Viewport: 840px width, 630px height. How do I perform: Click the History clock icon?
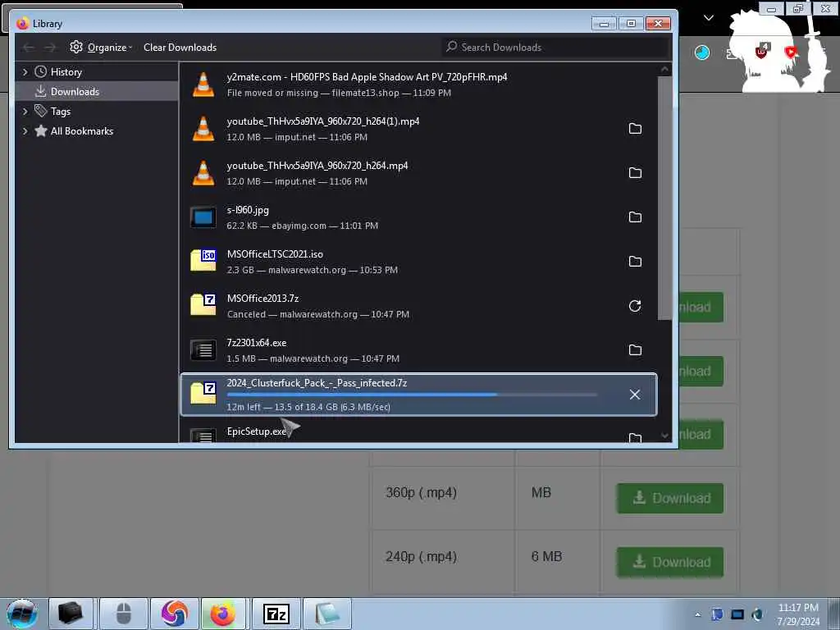[40, 72]
